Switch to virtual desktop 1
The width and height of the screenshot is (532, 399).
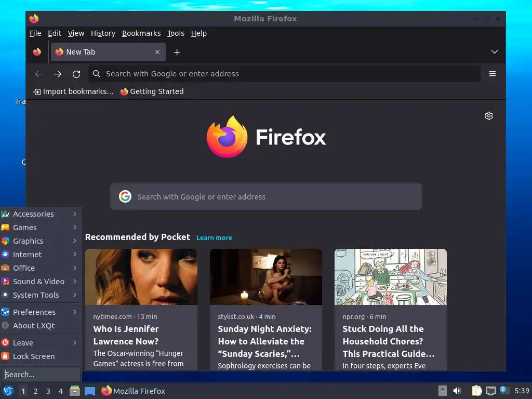[x=23, y=391]
